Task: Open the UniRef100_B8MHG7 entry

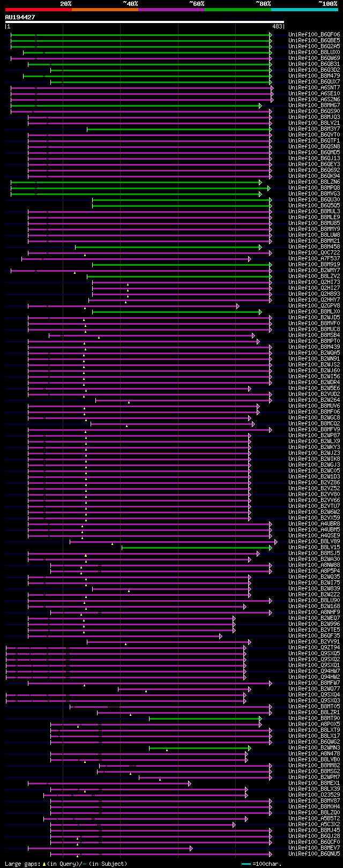Action: coord(314,105)
